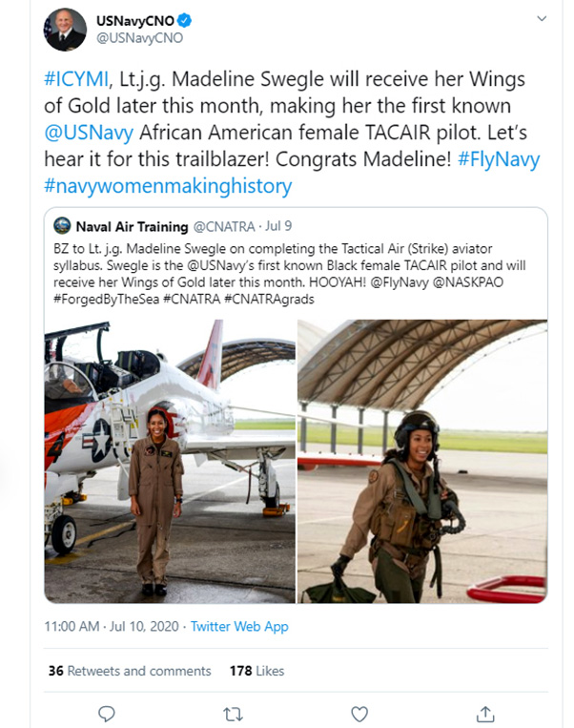The image size is (574, 728).
Task: Open the #ICYMI hashtag
Action: click(x=76, y=79)
